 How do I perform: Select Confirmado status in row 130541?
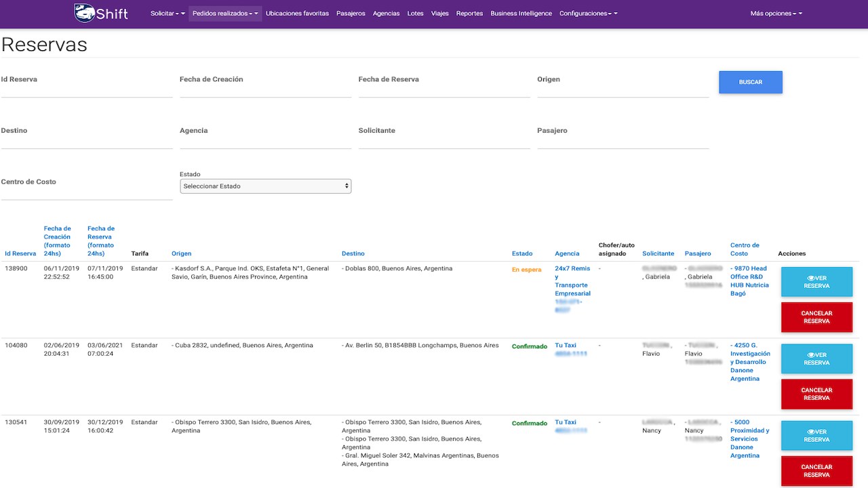coord(530,422)
